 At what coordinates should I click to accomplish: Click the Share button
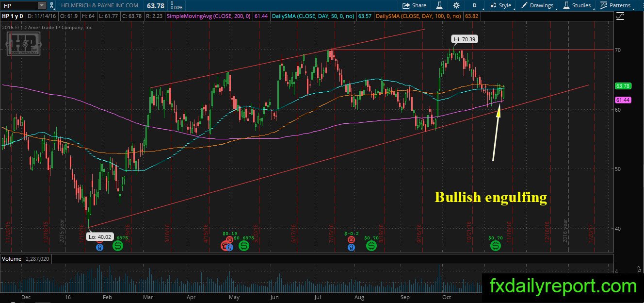pos(414,5)
